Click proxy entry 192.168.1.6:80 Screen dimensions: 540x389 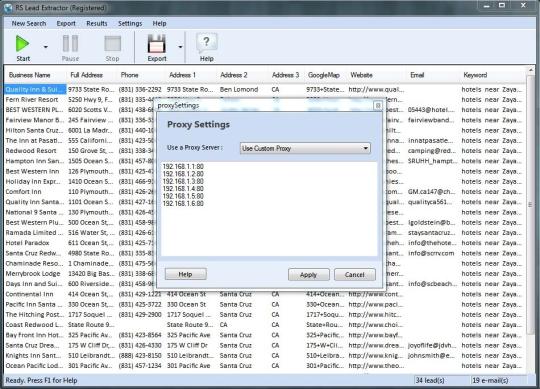tap(183, 203)
